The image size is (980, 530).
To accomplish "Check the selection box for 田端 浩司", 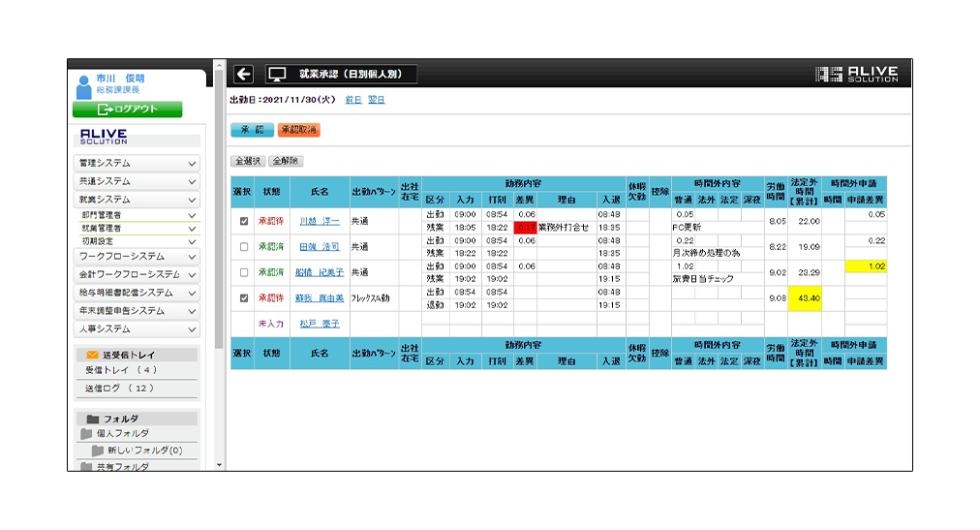I will [x=244, y=247].
